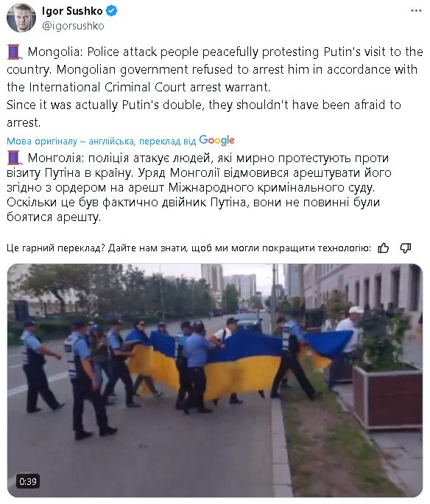
Task: Play the protest video thumbnail
Action: 215,380
